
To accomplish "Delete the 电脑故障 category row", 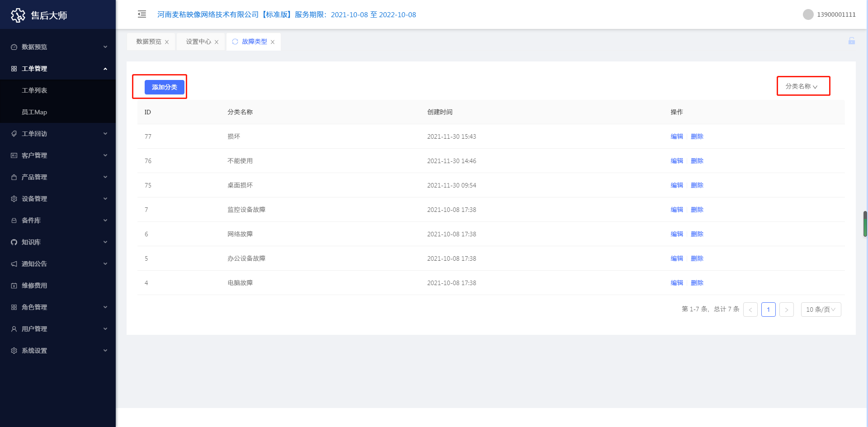I will [697, 283].
